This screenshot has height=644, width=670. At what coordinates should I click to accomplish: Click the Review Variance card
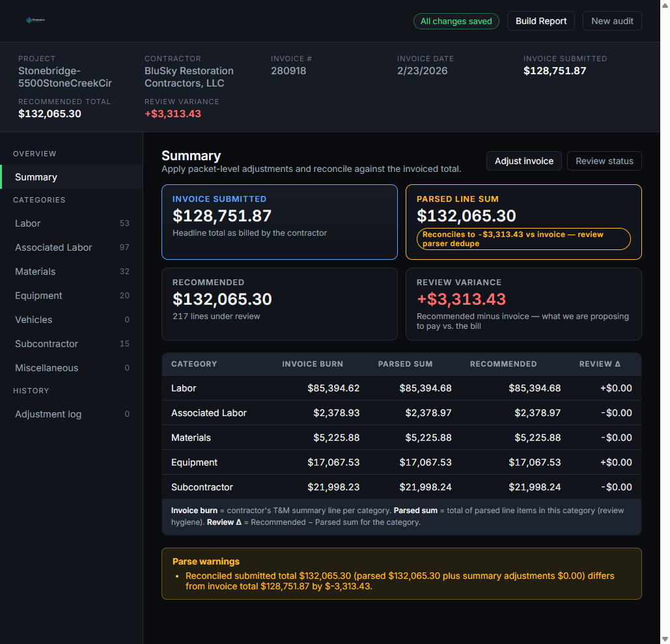point(523,304)
